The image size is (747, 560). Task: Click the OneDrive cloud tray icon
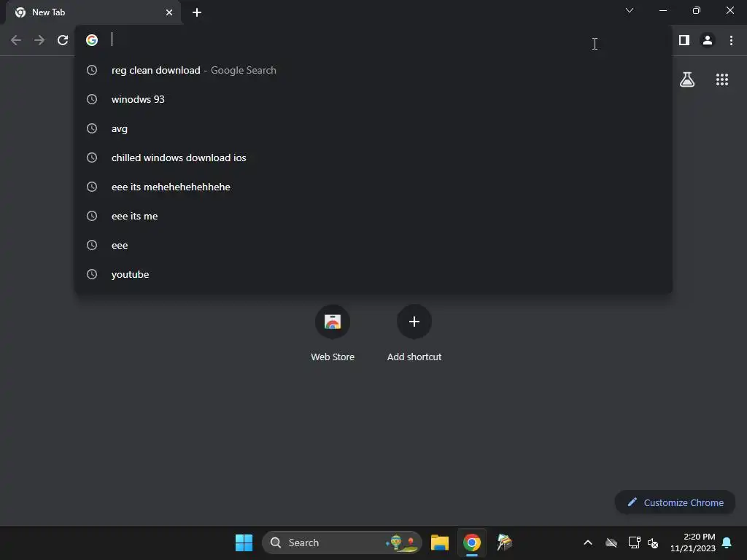click(611, 542)
